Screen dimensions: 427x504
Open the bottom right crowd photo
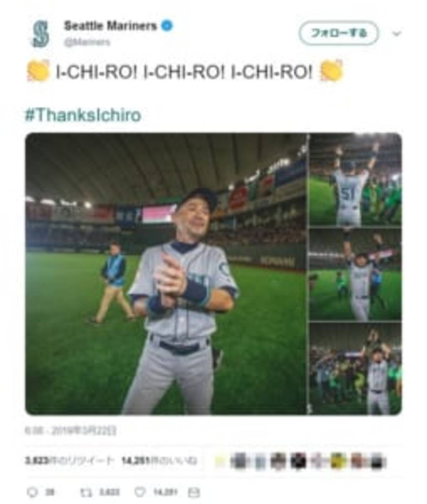pos(355,368)
